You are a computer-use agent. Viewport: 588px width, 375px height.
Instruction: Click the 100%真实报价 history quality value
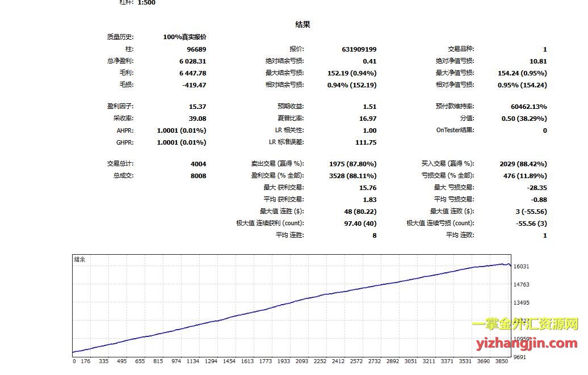[184, 37]
